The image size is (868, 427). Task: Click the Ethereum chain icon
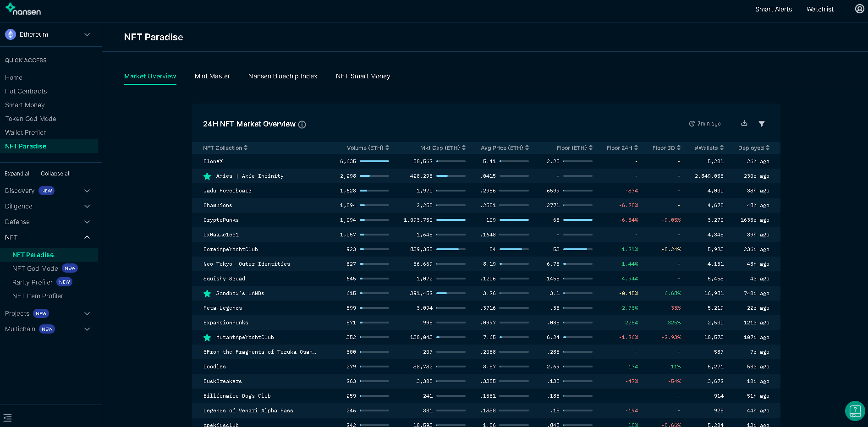click(10, 34)
